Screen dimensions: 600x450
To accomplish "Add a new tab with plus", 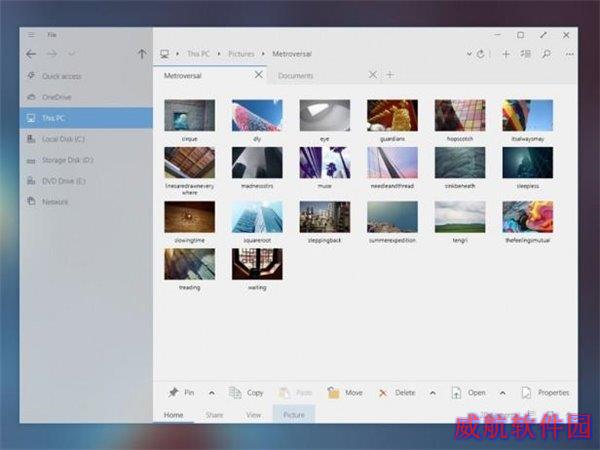I will click(x=390, y=75).
